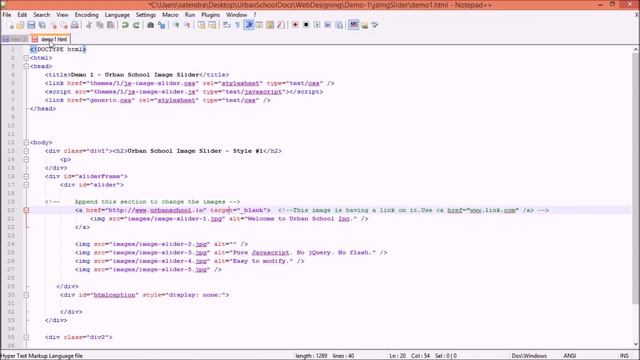This screenshot has width=640, height=360.
Task: Click the icon right of the ABC spell-check
Action: coord(364,25)
